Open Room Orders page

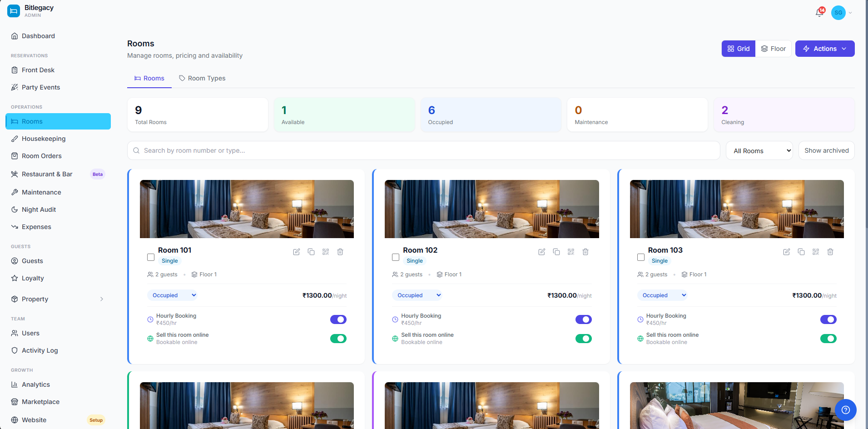[58, 156]
